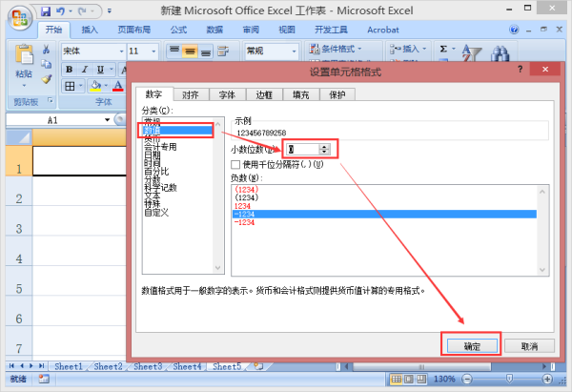Click the Redo arrow icon
Image resolution: width=572 pixels, height=392 pixels.
[x=82, y=11]
